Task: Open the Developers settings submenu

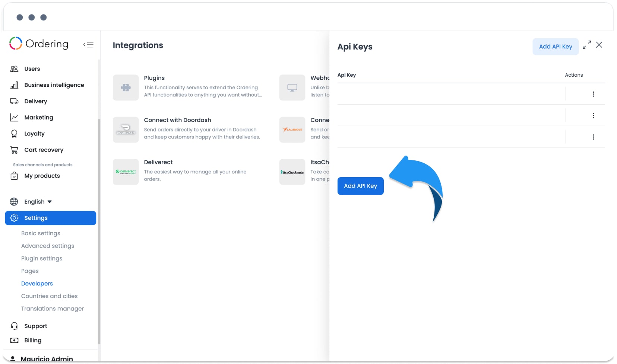Action: [x=37, y=284]
